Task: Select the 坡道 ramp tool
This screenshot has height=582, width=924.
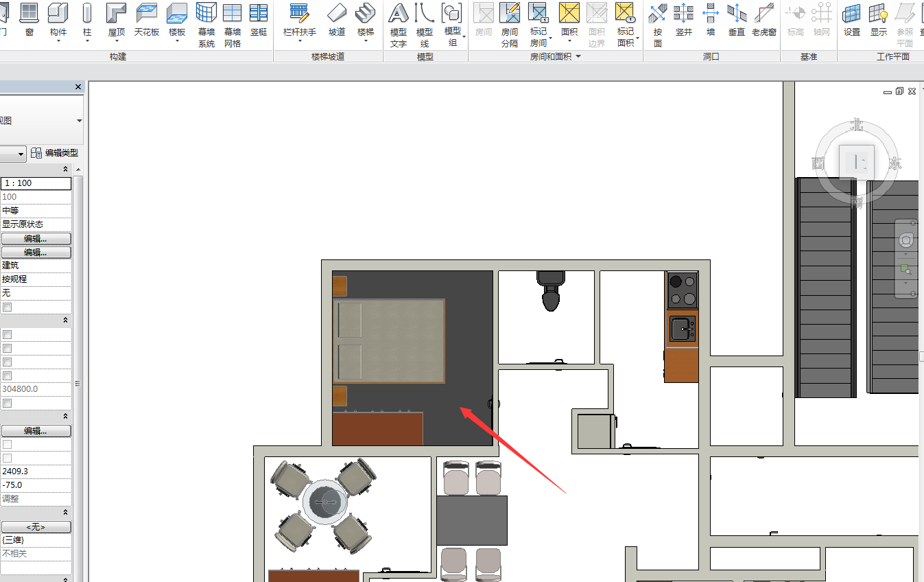Action: pos(337,21)
